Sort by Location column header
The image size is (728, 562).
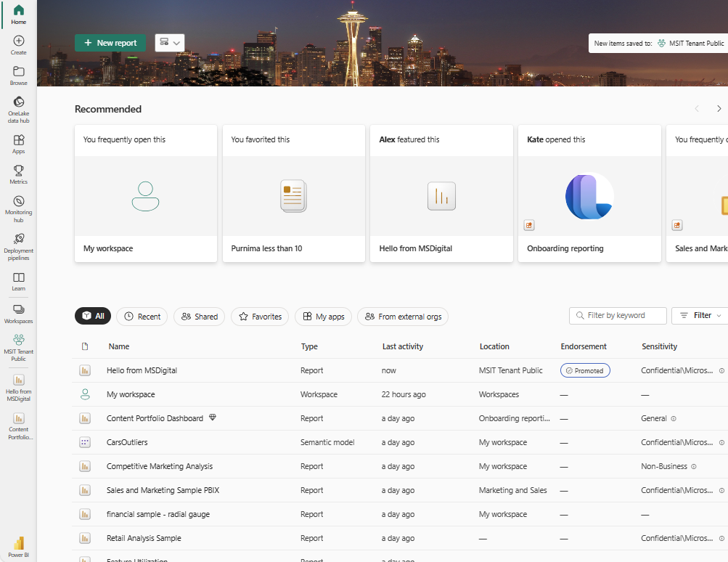coord(494,346)
